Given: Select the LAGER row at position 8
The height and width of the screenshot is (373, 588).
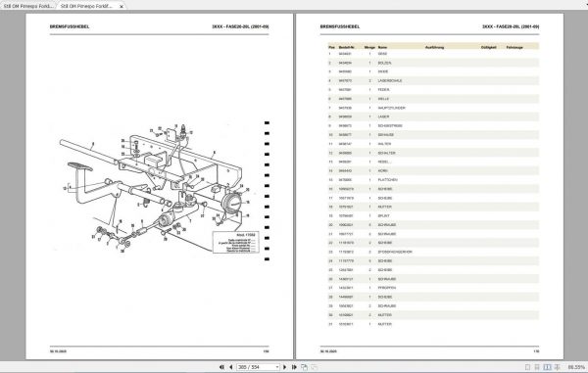Looking at the screenshot, I should (x=433, y=117).
